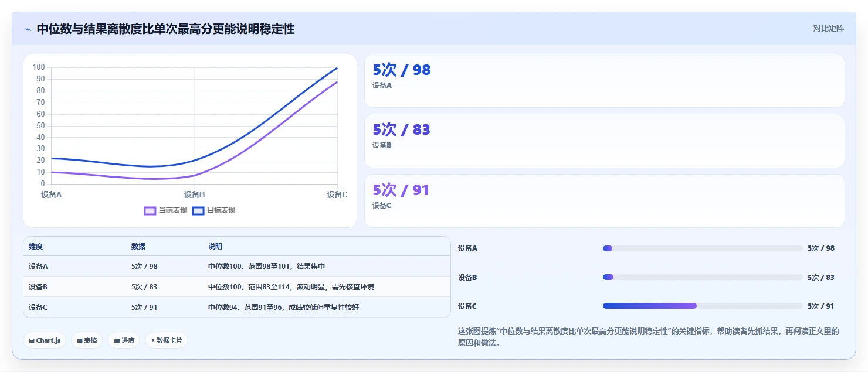Screen dimensions: 868x372
Task: Open the 5次 / 83 设备B card
Action: 605,141
